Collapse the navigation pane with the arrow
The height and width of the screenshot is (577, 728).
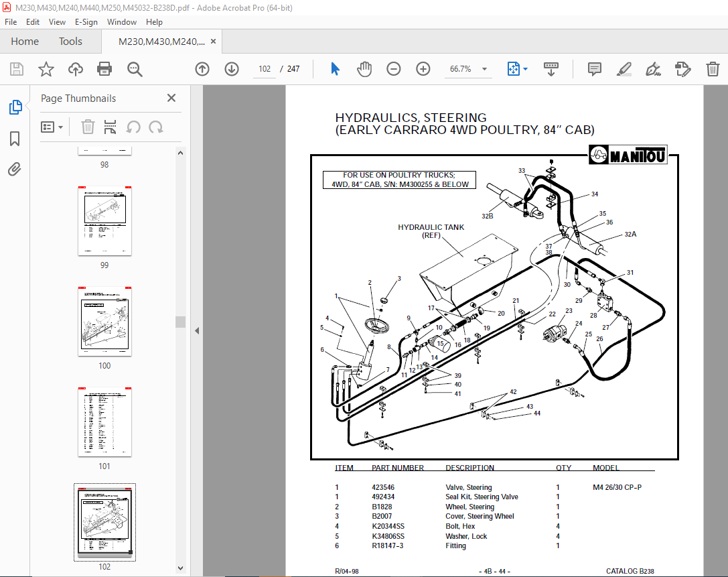(197, 331)
